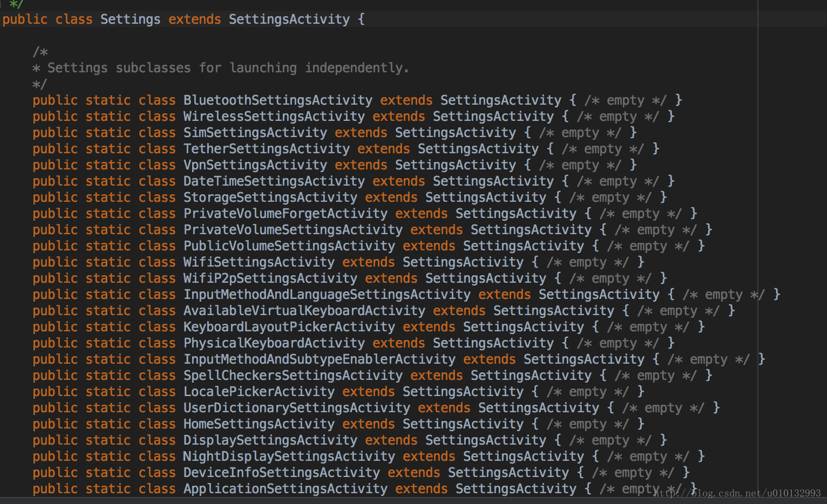
Task: Click InputMethodAndLanguageSettingsActivity class name
Action: (x=327, y=295)
